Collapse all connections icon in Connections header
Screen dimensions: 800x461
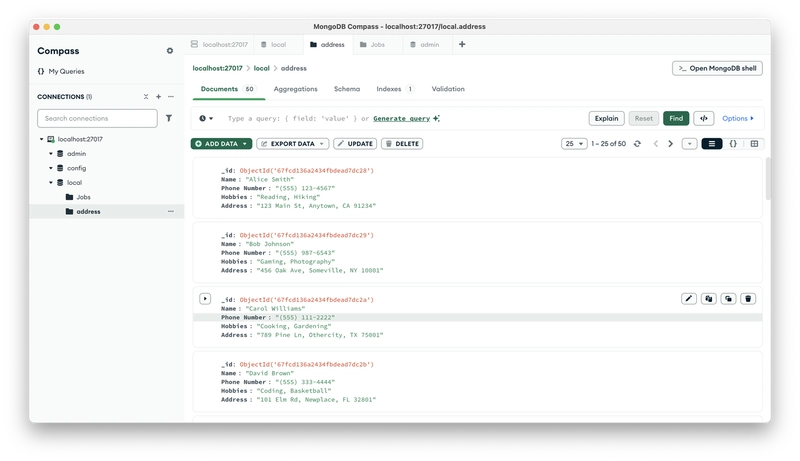pos(146,96)
